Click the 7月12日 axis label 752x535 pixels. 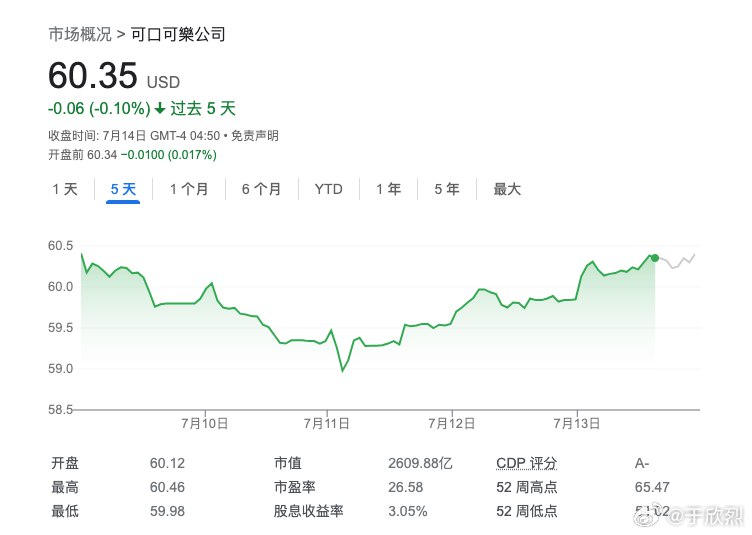451,424
